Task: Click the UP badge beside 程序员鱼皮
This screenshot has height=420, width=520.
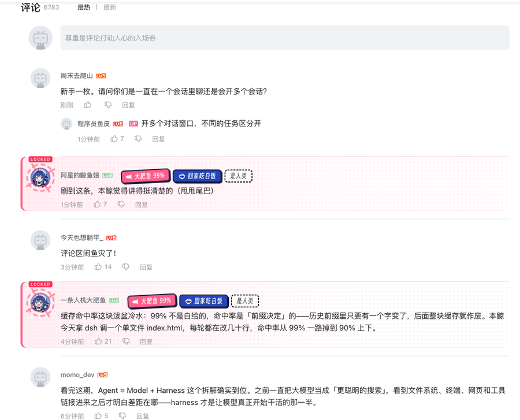Action: (133, 124)
